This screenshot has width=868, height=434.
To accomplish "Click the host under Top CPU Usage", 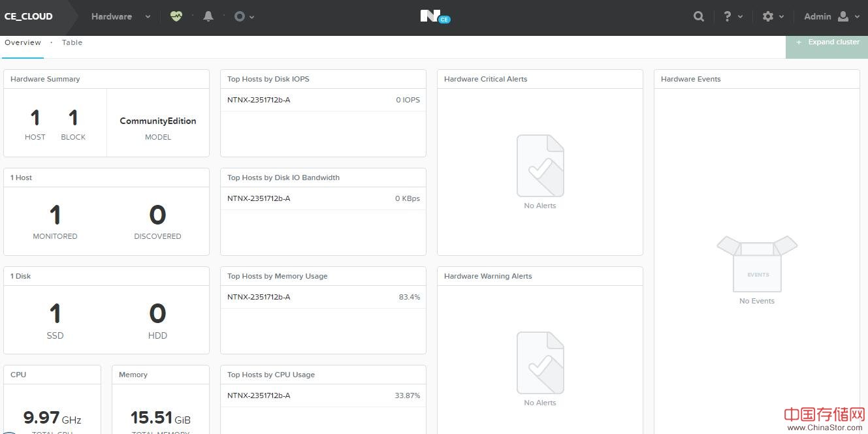I will pyautogui.click(x=259, y=395).
